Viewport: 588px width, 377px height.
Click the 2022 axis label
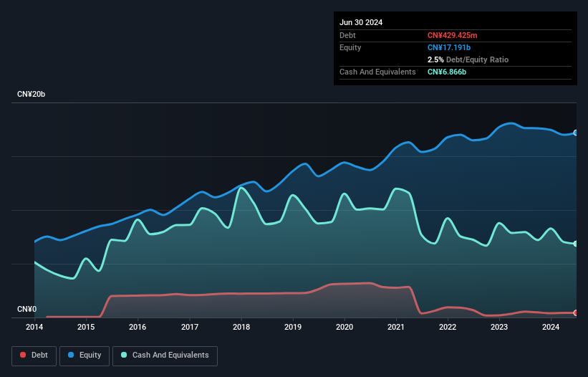point(448,327)
